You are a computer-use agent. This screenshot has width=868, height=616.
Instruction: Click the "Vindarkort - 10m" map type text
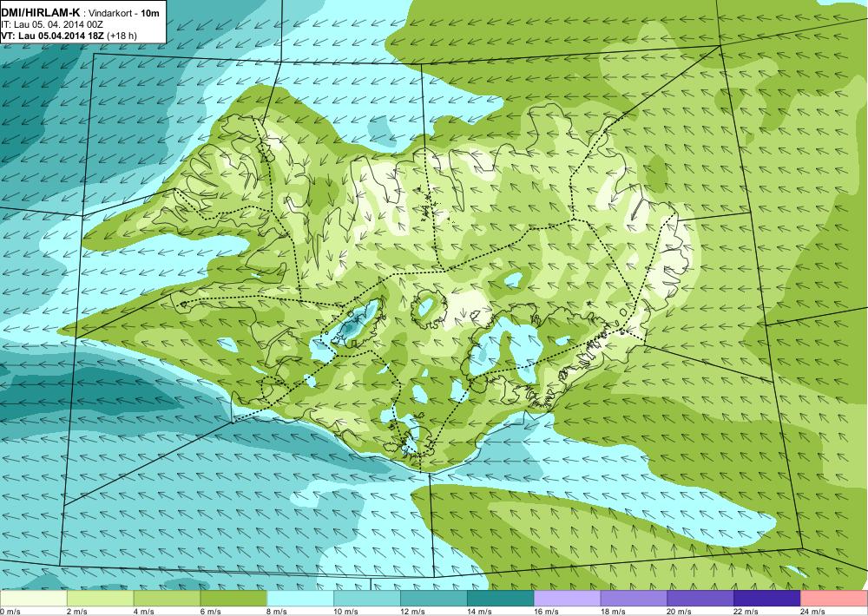124,13
